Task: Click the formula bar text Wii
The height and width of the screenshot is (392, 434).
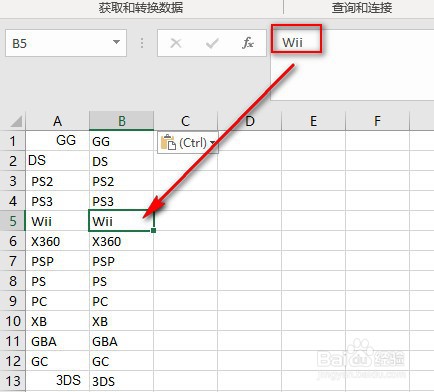Action: click(x=292, y=42)
